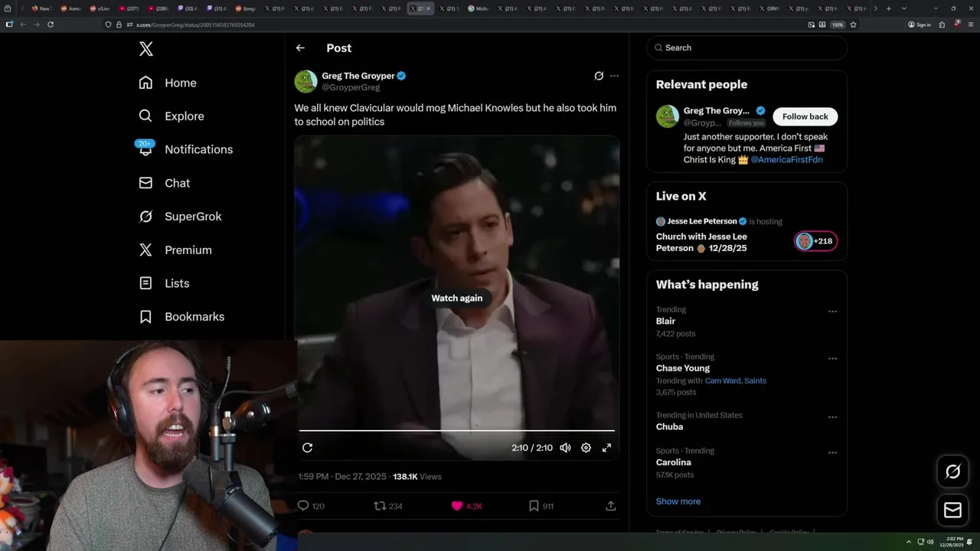This screenshot has width=980, height=551.
Task: Click Watch again on the video
Action: tap(457, 298)
